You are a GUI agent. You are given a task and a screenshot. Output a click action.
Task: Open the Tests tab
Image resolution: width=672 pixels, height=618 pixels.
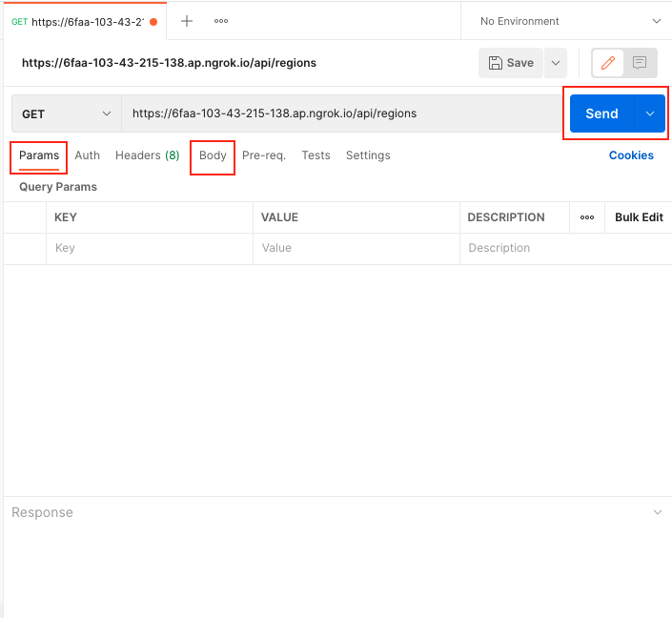point(316,155)
